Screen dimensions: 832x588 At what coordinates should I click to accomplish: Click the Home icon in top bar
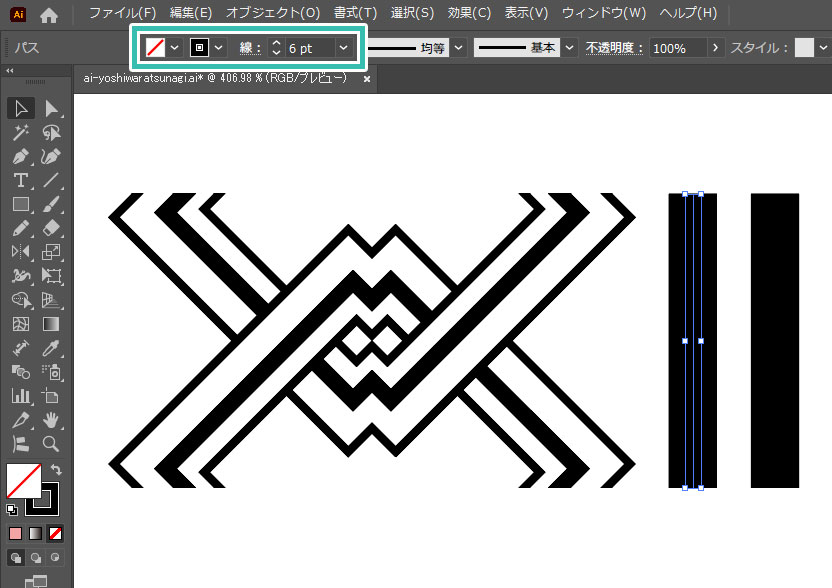pyautogui.click(x=49, y=14)
